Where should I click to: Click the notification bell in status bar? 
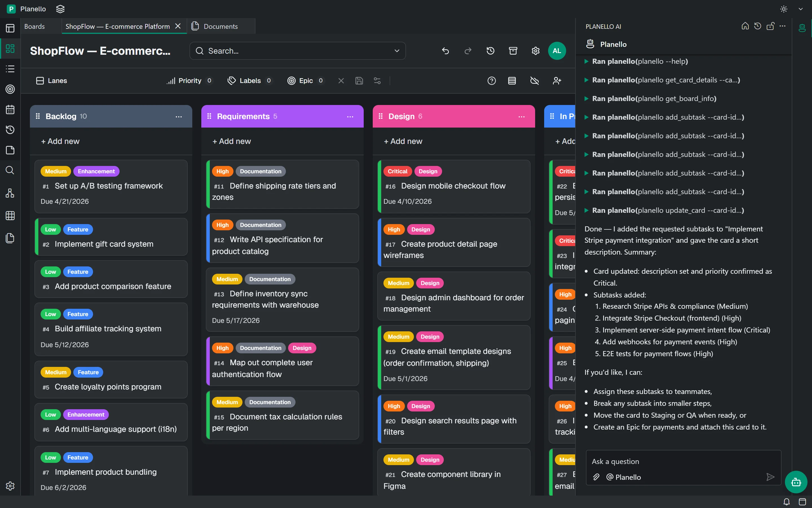787,502
